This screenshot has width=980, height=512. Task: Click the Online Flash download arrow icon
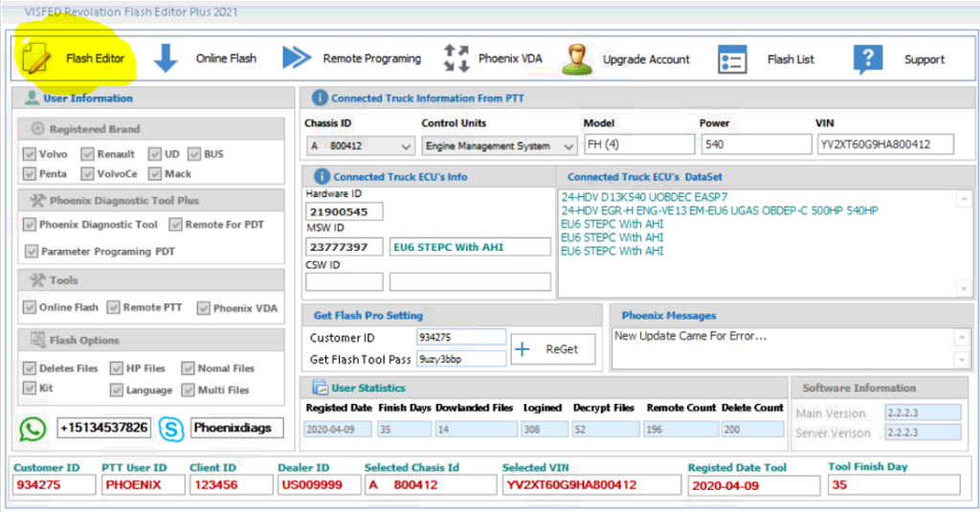[x=166, y=58]
